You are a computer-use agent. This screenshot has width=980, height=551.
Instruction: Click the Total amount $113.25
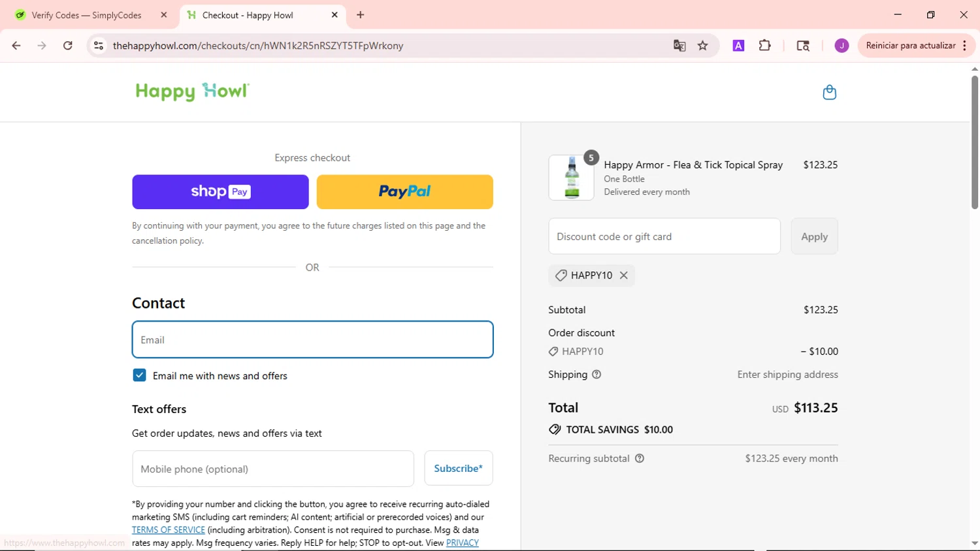(x=816, y=408)
